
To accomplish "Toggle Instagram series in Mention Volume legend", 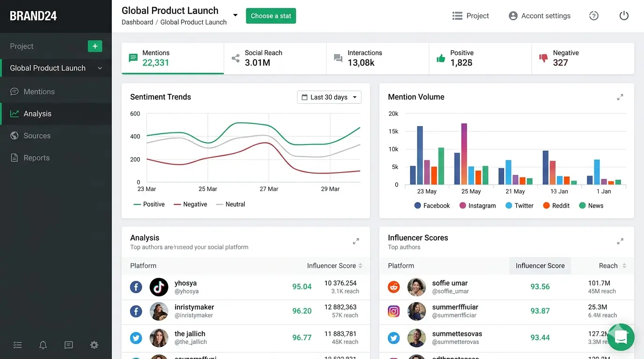I will click(477, 206).
